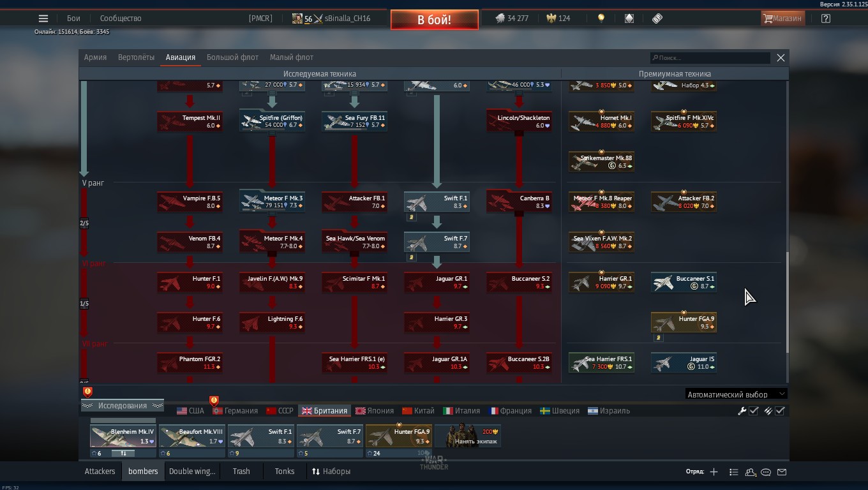The width and height of the screenshot is (868, 490).
Task: Select the Tonks preset
Action: [x=285, y=471]
